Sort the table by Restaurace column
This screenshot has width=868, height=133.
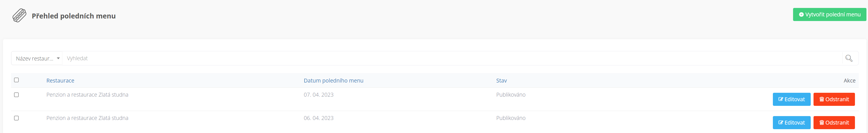(60, 81)
